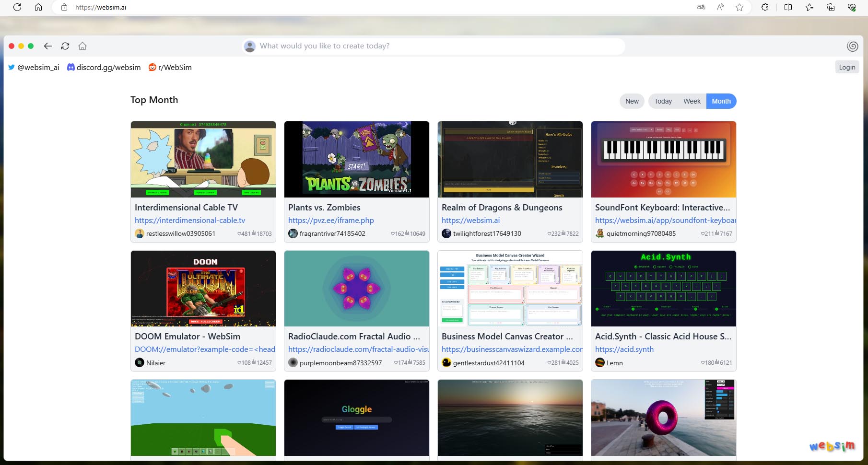This screenshot has width=868, height=465.
Task: Open the blocky green terrain game thumbnail
Action: (203, 418)
